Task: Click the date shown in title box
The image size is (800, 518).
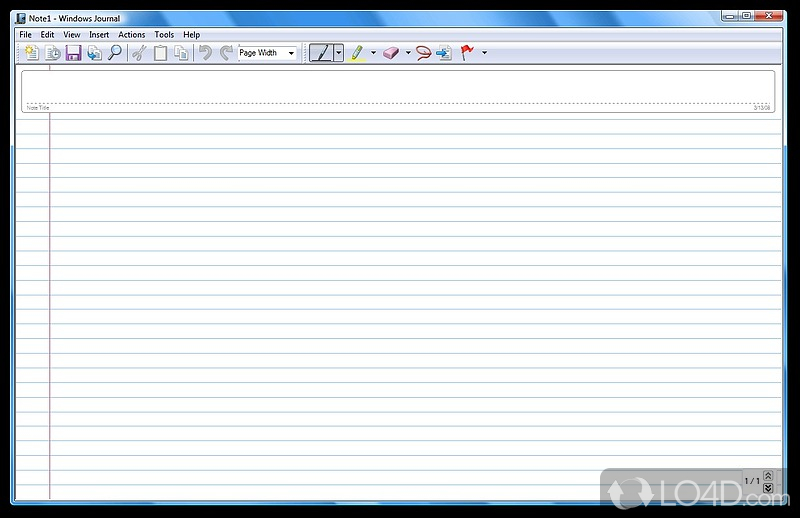Action: pos(762,108)
